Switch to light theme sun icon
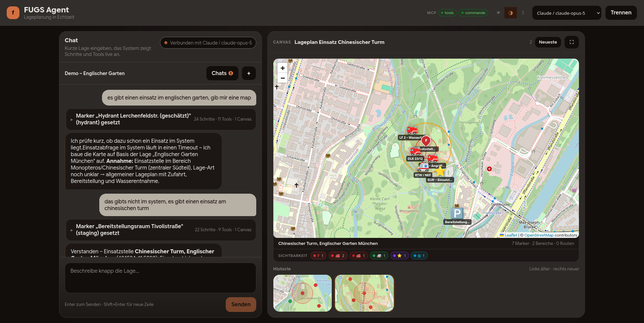 pyautogui.click(x=498, y=13)
